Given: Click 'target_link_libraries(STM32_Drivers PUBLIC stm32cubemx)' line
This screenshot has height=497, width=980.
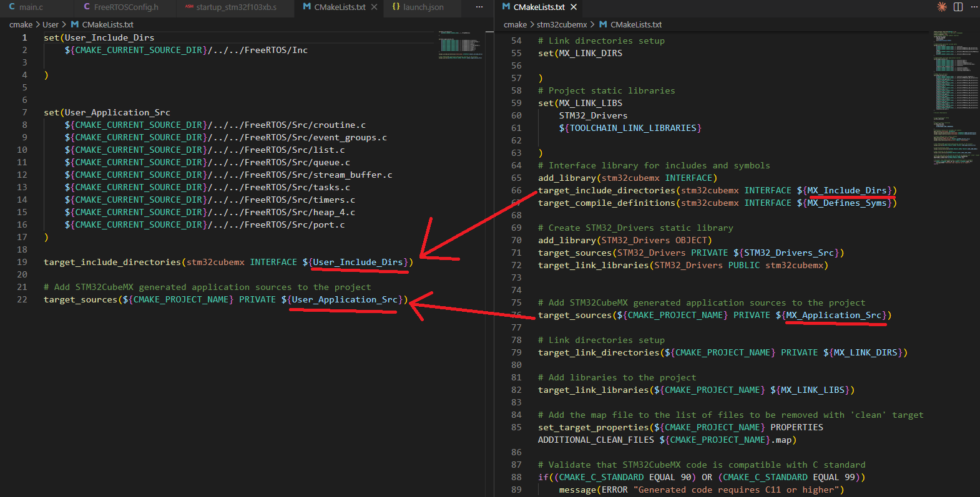Looking at the screenshot, I should (683, 265).
